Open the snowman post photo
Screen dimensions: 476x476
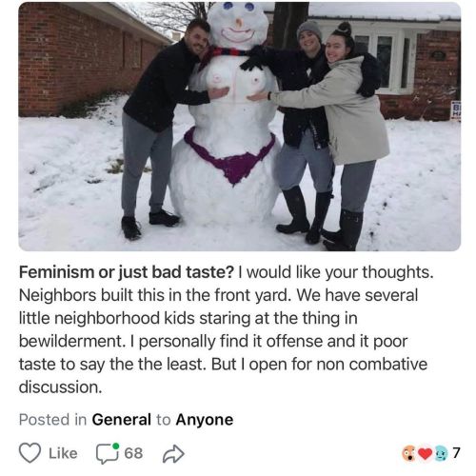click(240, 127)
